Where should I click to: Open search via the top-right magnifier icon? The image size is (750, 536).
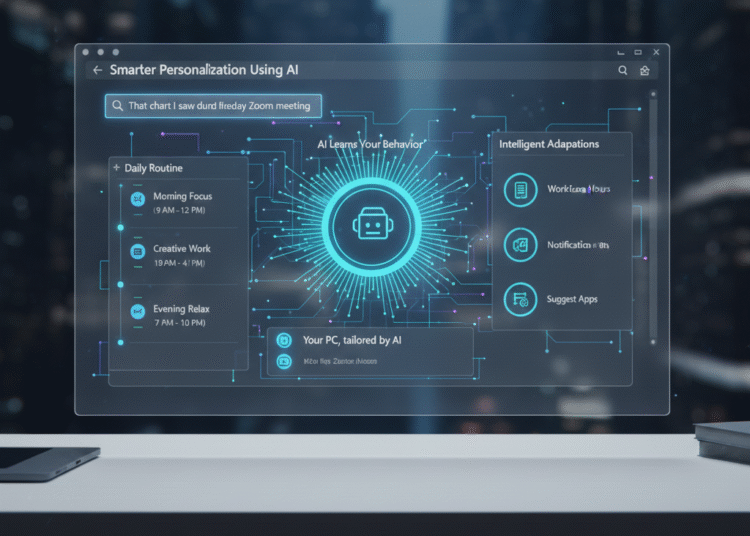(623, 71)
